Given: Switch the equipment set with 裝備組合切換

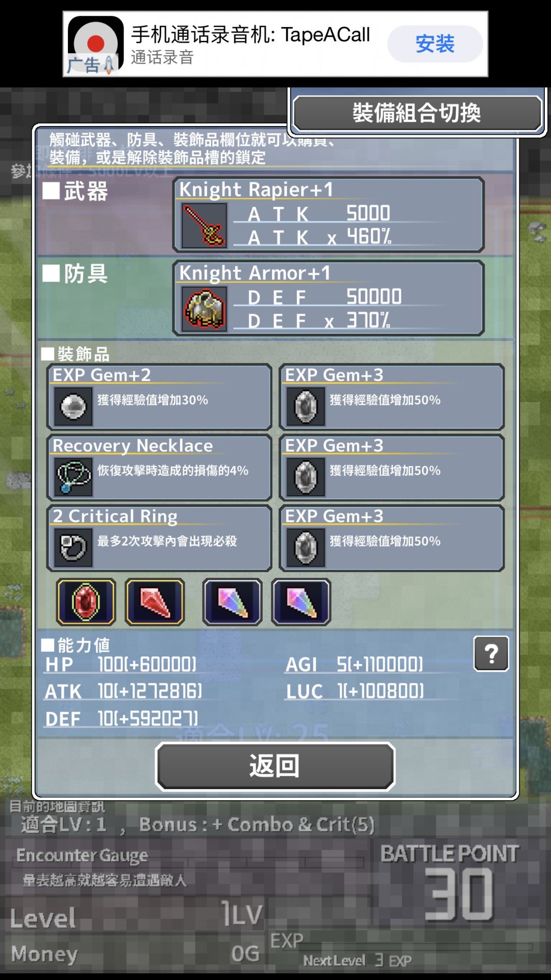Looking at the screenshot, I should click(417, 113).
